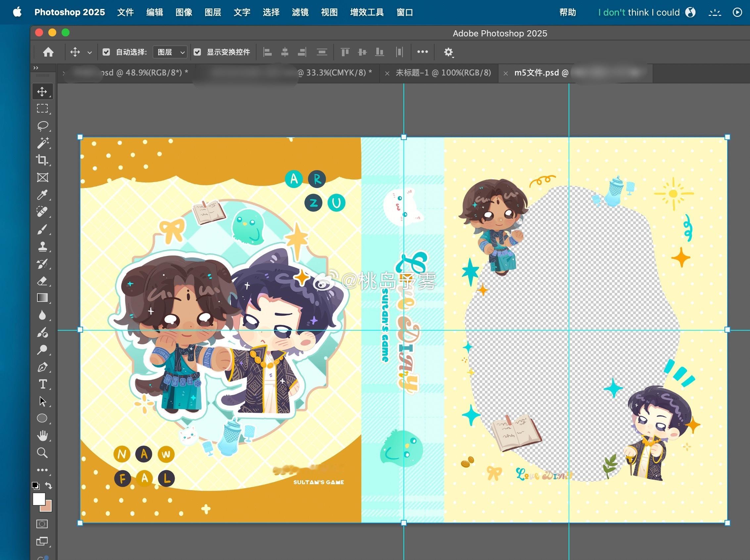Select the Ellipse shape tool
Viewport: 750px width, 560px height.
click(x=42, y=418)
